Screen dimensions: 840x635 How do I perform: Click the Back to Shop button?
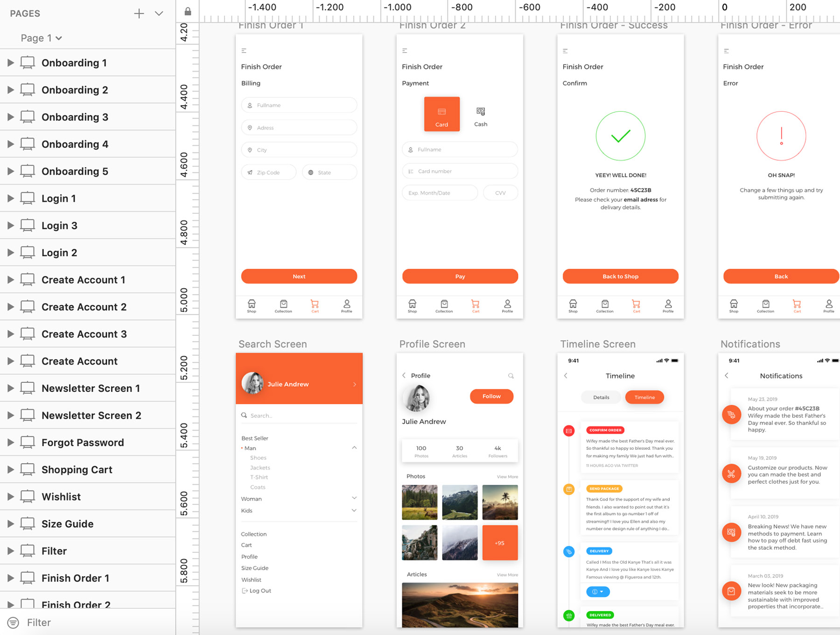(620, 276)
